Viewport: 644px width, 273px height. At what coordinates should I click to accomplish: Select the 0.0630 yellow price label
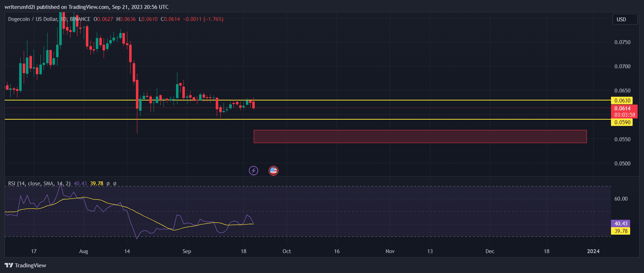(x=622, y=100)
